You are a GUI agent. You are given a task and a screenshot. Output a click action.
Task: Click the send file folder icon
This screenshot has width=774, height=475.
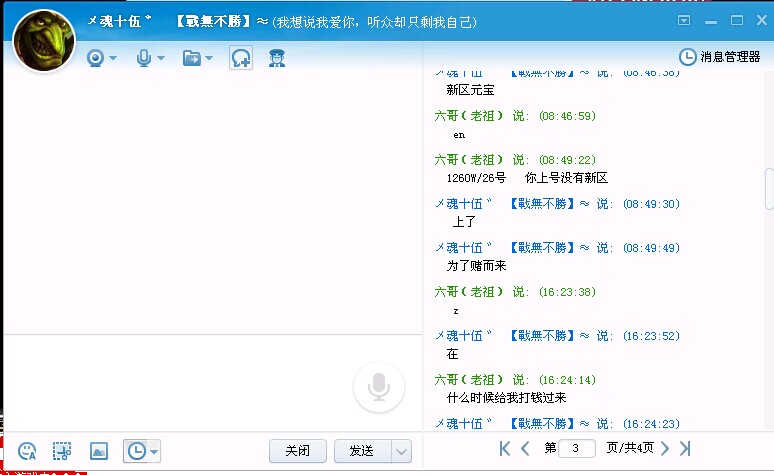click(x=192, y=58)
